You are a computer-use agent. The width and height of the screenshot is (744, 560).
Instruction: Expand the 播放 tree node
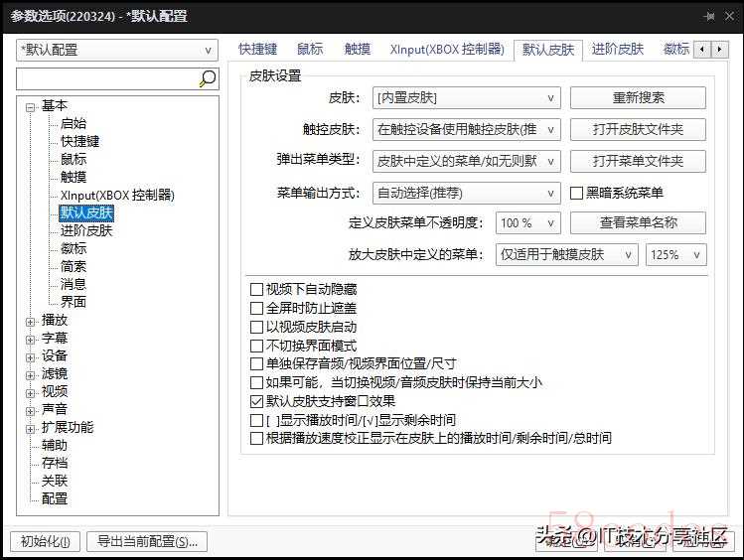pyautogui.click(x=31, y=322)
